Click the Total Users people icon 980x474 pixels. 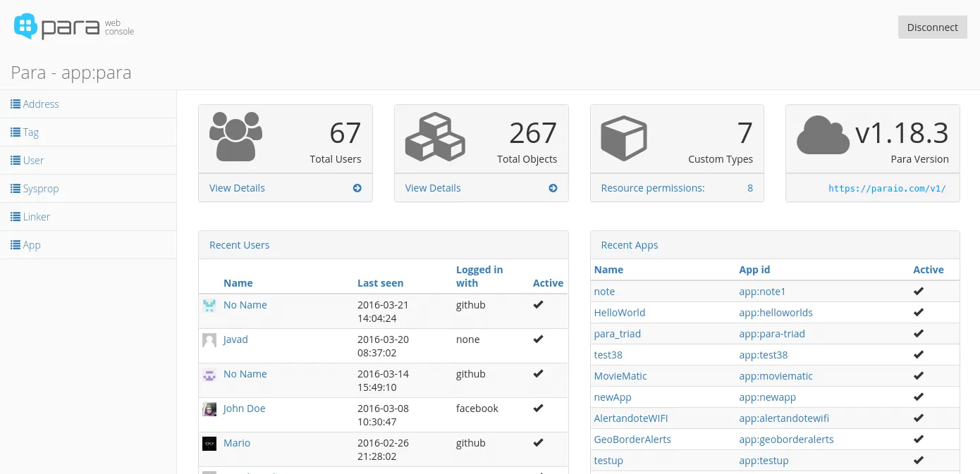pos(235,136)
